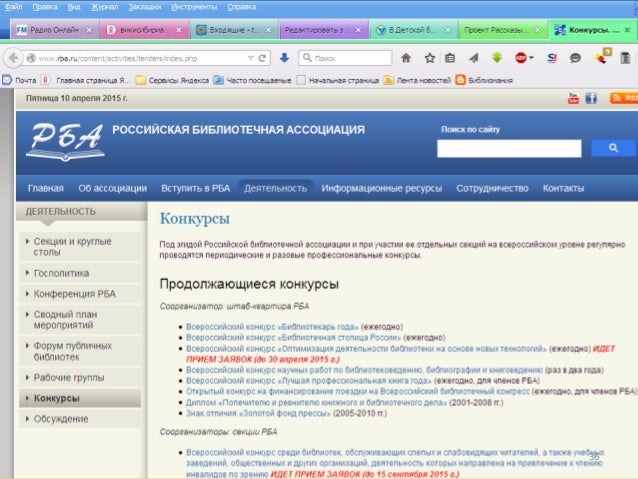This screenshot has width=638, height=479.
Task: Open the chat bubble toolbar icon
Action: 575,58
